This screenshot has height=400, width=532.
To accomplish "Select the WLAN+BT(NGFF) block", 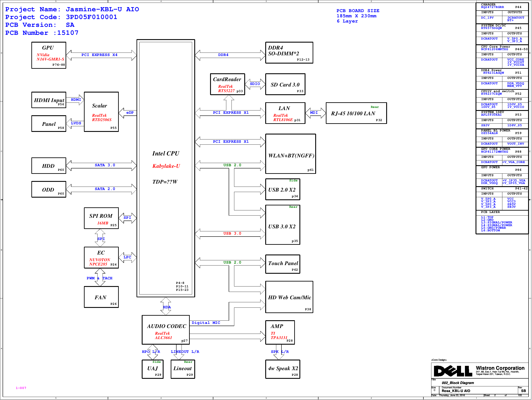I will click(x=290, y=154).
